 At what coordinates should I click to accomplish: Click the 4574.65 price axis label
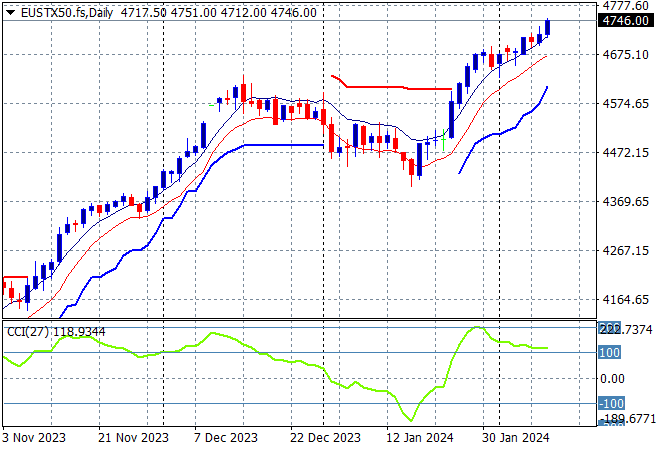tap(625, 103)
